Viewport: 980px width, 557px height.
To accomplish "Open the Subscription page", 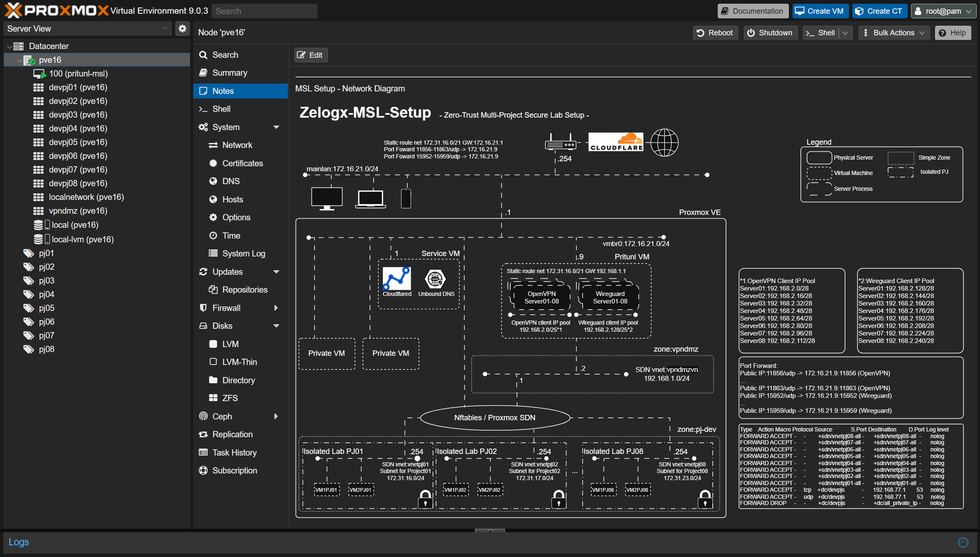I will coord(234,471).
